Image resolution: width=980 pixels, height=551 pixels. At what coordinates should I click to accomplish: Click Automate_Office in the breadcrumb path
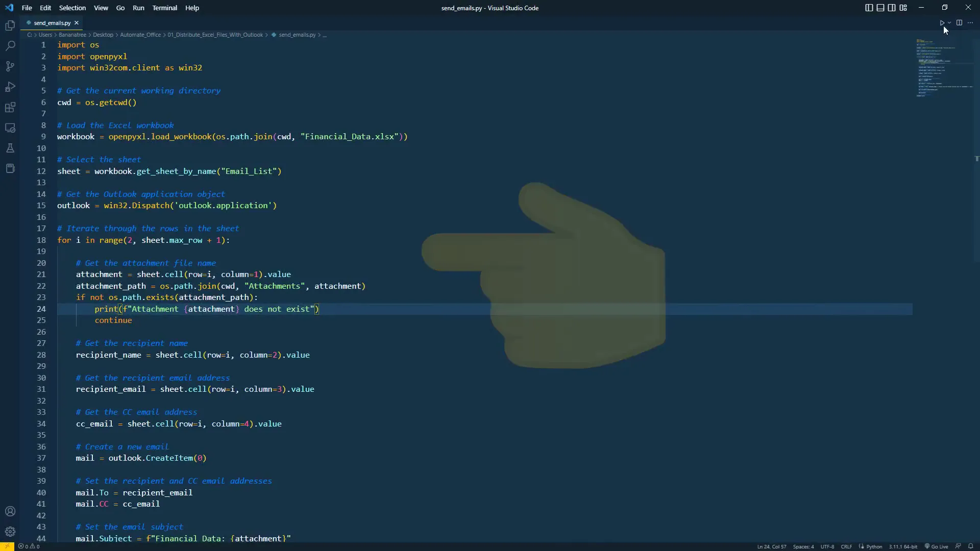(x=140, y=35)
